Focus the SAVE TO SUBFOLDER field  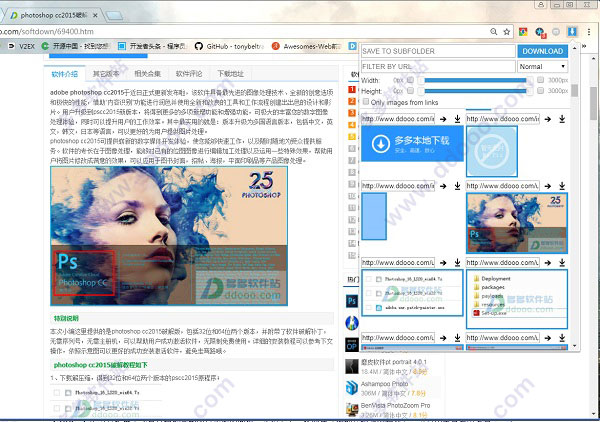pos(438,51)
